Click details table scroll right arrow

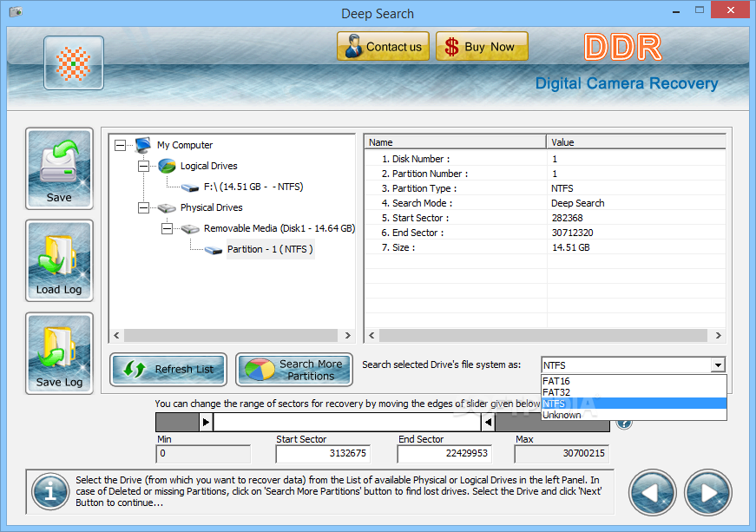pos(719,335)
